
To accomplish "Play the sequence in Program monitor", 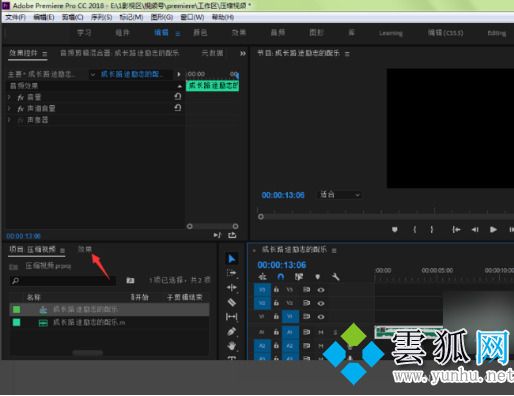I will [x=493, y=229].
